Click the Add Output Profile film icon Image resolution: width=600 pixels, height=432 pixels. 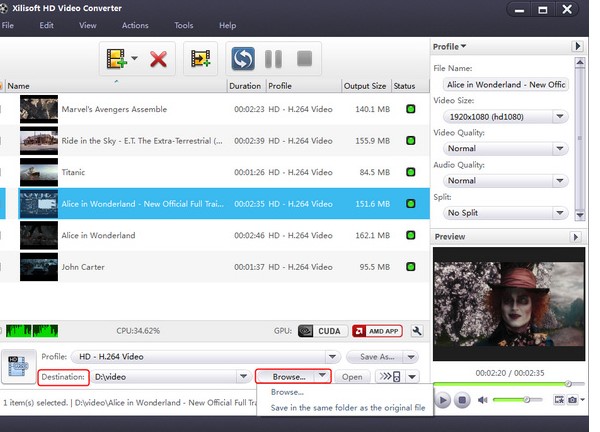[201, 59]
